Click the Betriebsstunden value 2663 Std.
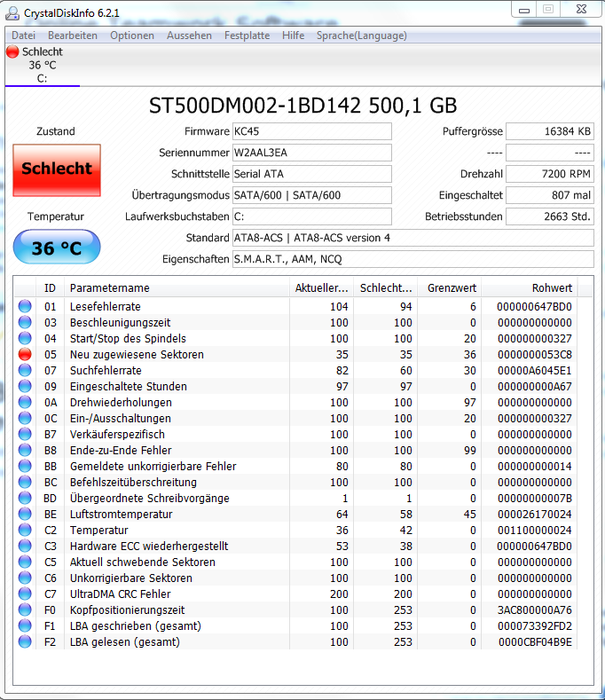 pos(550,216)
